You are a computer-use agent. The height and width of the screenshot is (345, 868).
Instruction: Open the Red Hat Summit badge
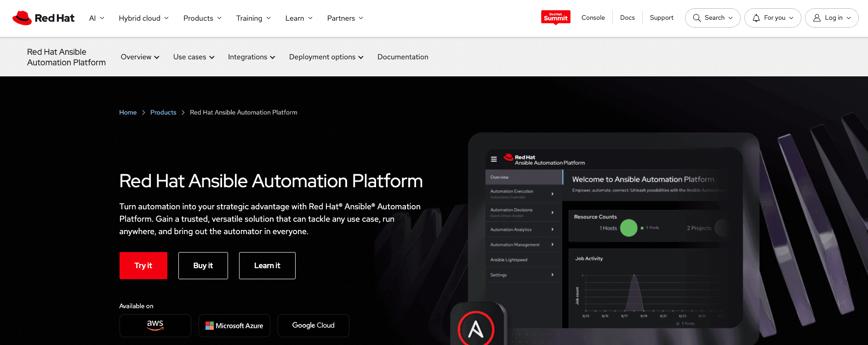coord(555,17)
